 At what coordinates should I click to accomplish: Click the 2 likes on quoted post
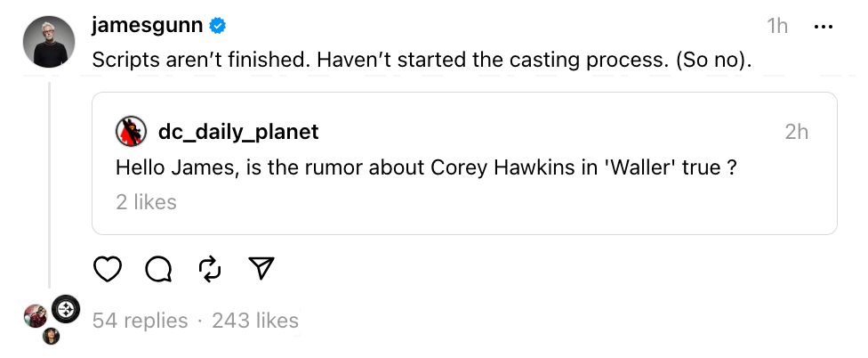(x=147, y=202)
